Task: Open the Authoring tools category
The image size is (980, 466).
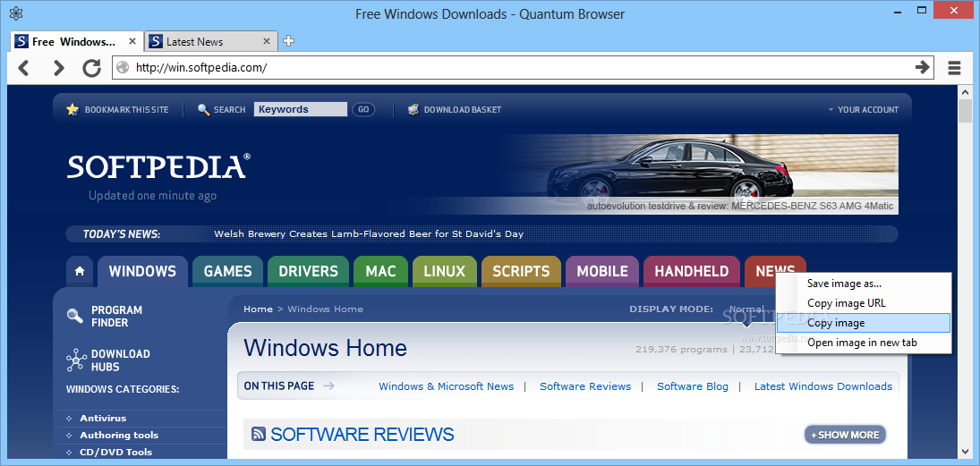Action: tap(119, 435)
